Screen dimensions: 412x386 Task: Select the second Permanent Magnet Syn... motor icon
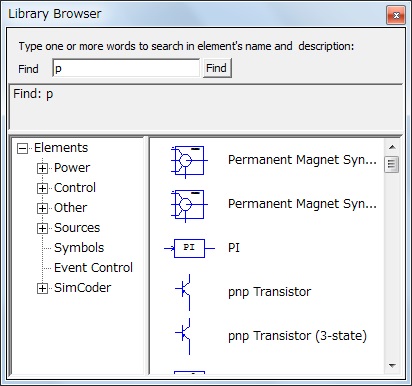coord(189,205)
